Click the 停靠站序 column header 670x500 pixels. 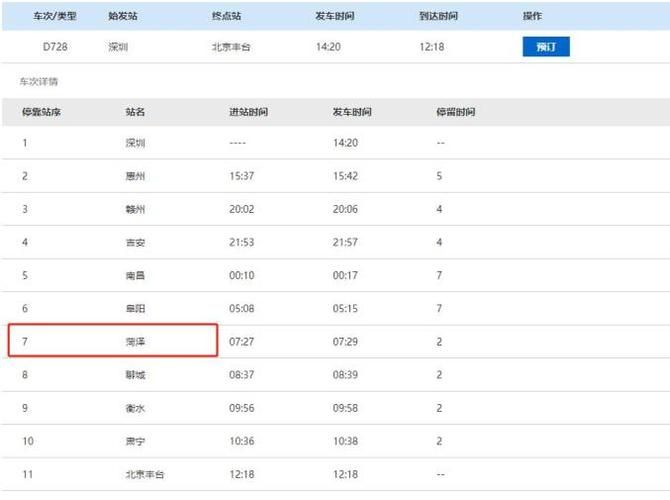41,112
